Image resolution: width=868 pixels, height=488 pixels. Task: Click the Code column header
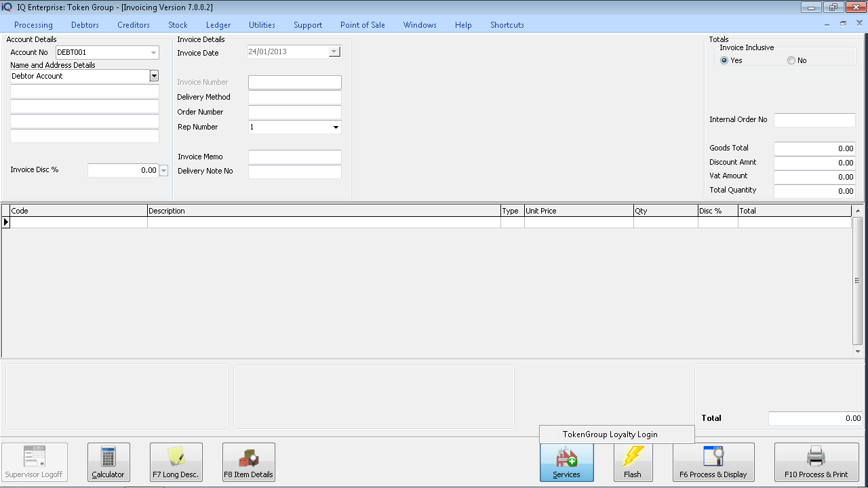point(79,211)
